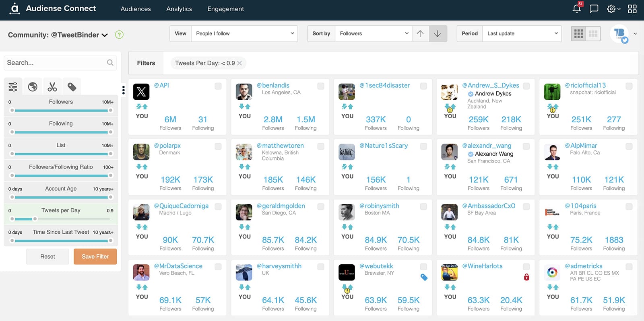Image resolution: width=644 pixels, height=321 pixels.
Task: Open the chat messages icon
Action: point(594,9)
